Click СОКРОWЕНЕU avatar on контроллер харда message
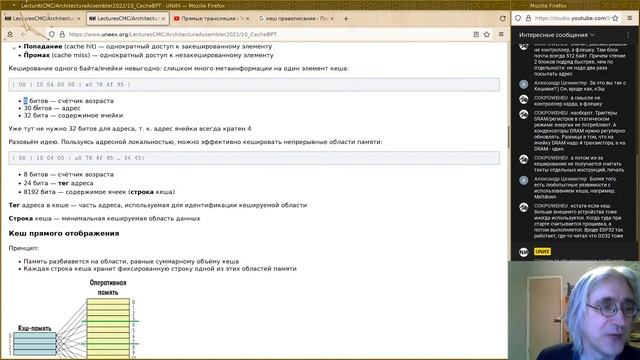640x360 pixels. [x=524, y=99]
